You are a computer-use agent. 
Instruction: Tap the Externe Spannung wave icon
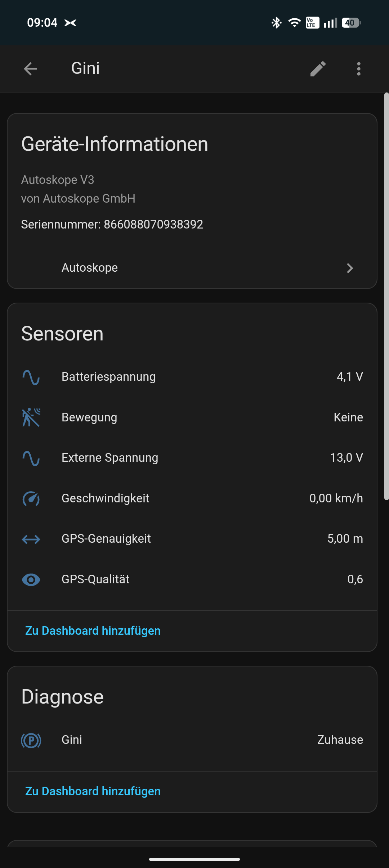(31, 458)
